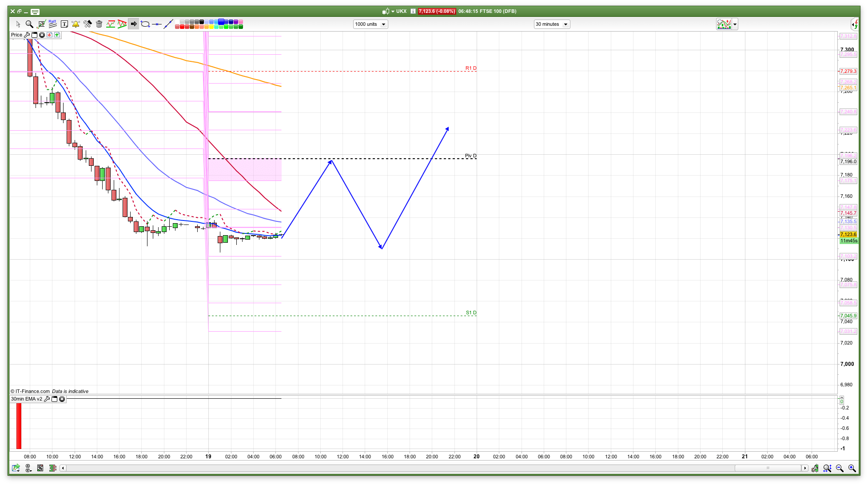Open 30min EMA v2 wrench settings
Image resolution: width=868 pixels, height=485 pixels.
47,399
